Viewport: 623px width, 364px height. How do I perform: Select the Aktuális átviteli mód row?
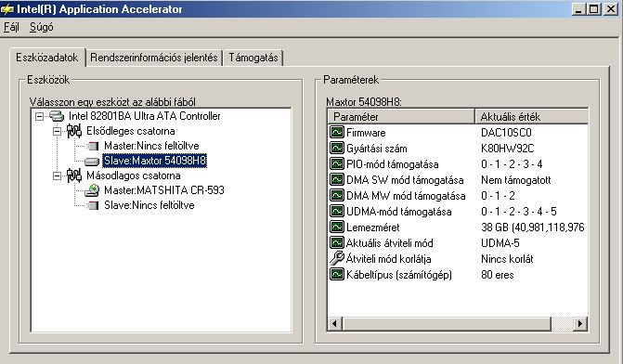tap(458, 242)
